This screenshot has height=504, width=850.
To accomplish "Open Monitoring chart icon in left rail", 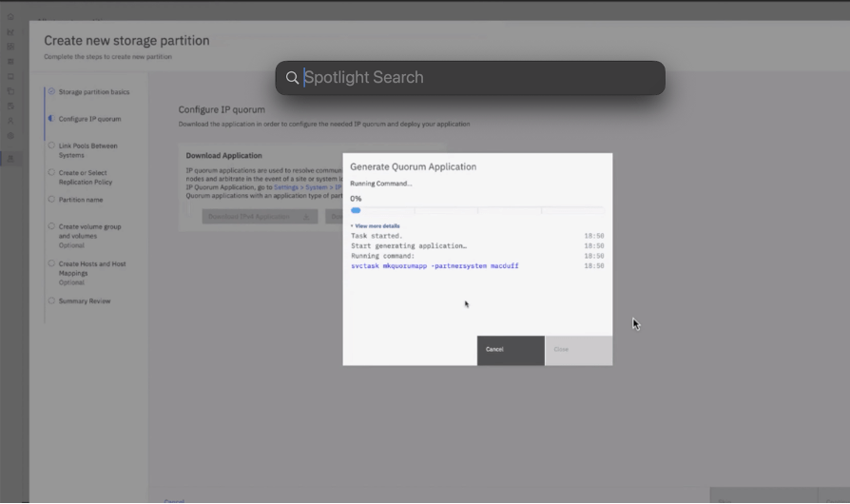I will (10, 31).
